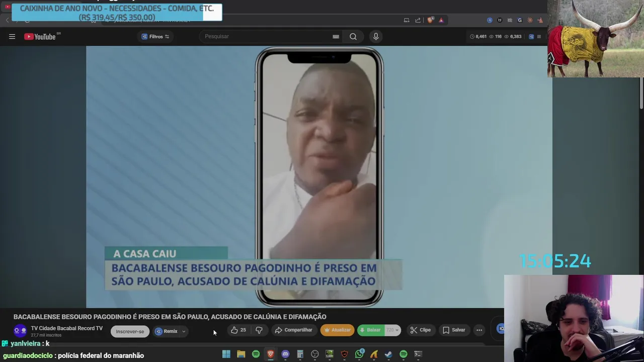Click the Clipe scissors button
The width and height of the screenshot is (644, 362).
pos(421,330)
